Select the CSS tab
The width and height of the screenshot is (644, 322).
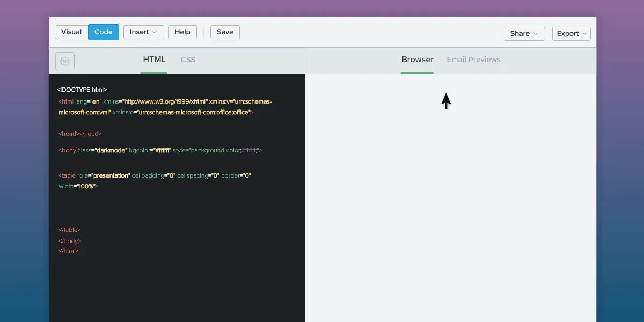(188, 60)
